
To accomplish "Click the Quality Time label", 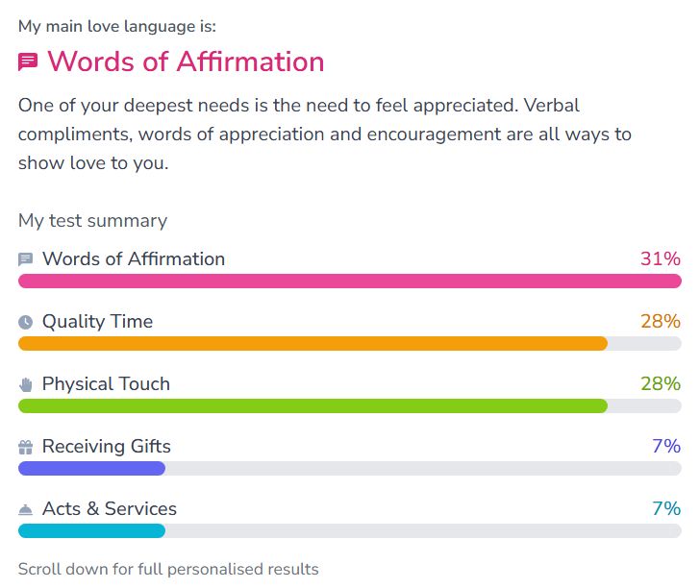I will [x=97, y=322].
